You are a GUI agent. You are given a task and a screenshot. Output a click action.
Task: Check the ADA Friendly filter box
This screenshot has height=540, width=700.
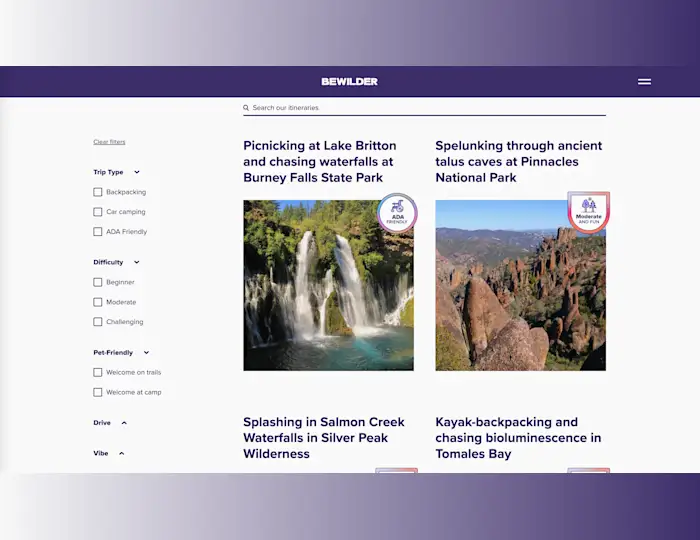[98, 232]
